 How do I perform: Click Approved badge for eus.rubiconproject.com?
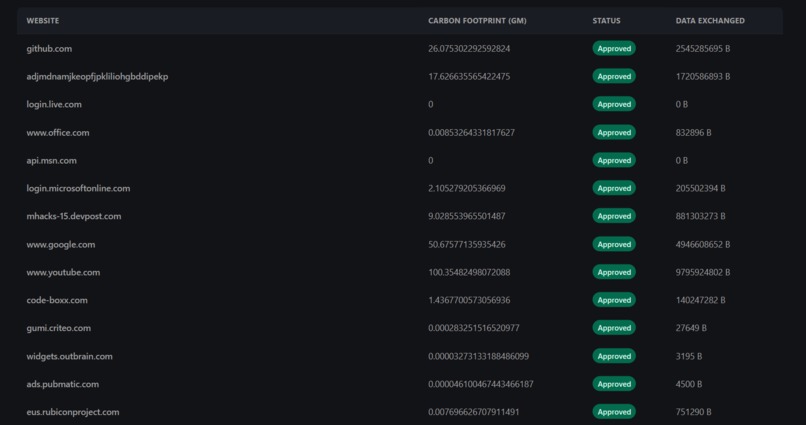614,412
